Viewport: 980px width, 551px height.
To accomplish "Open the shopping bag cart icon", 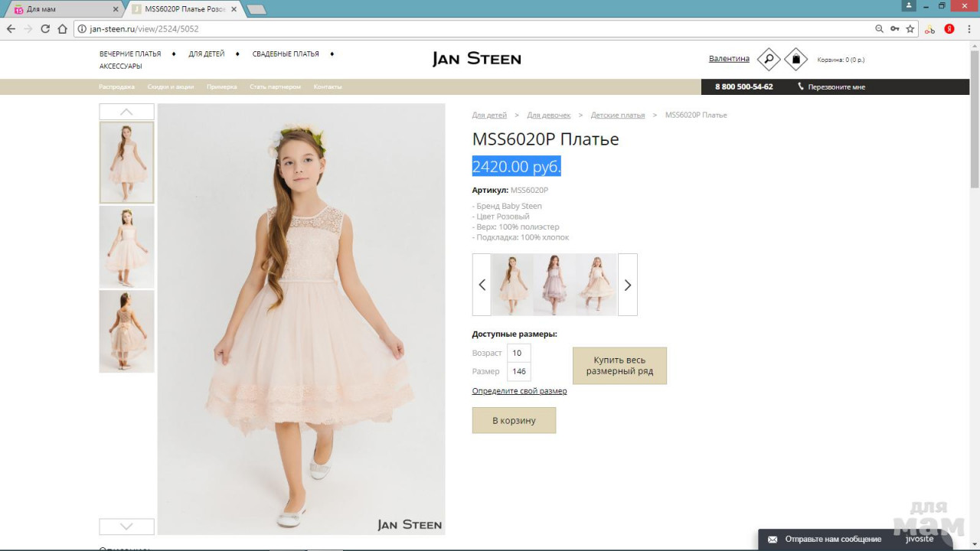I will (x=795, y=59).
